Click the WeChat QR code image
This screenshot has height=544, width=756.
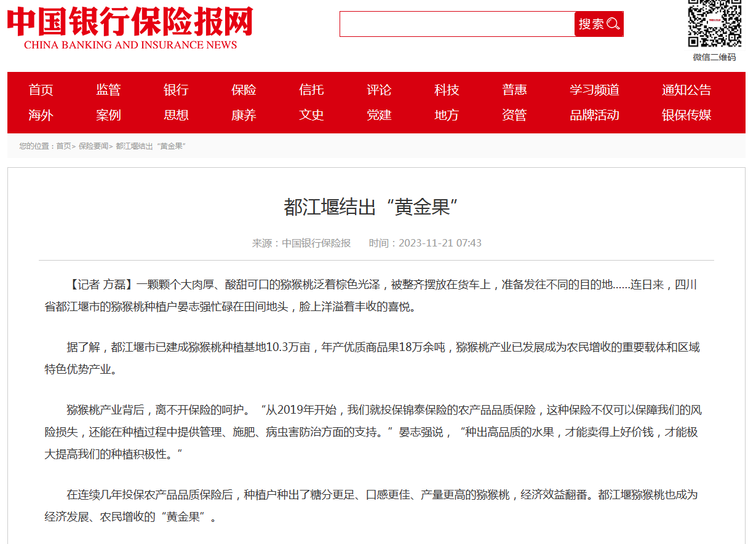(714, 23)
